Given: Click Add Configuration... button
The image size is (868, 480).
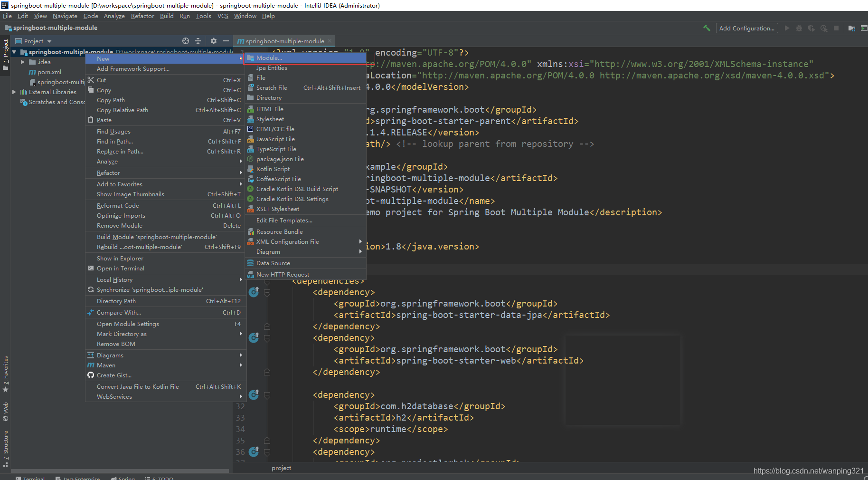Looking at the screenshot, I should click(x=747, y=28).
